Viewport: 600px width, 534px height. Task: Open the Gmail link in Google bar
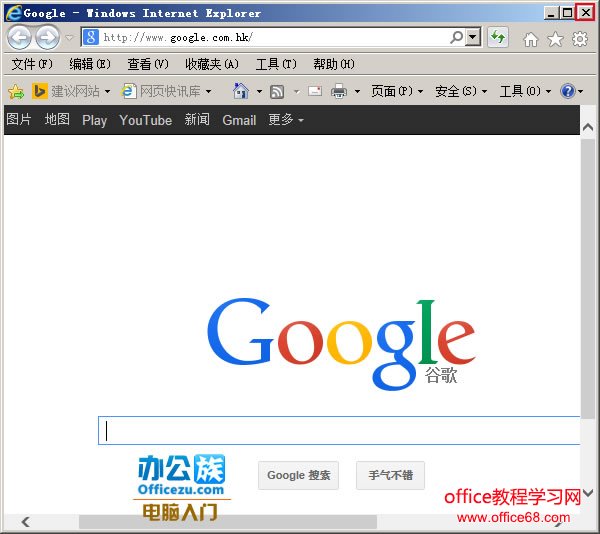tap(239, 120)
